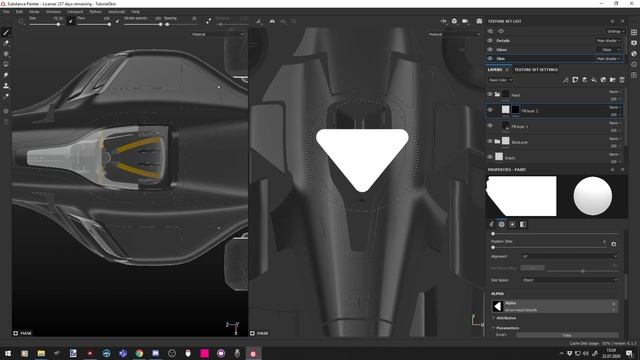Toggle pen pressure for brush Size
640x360 pixels.
pos(71,21)
